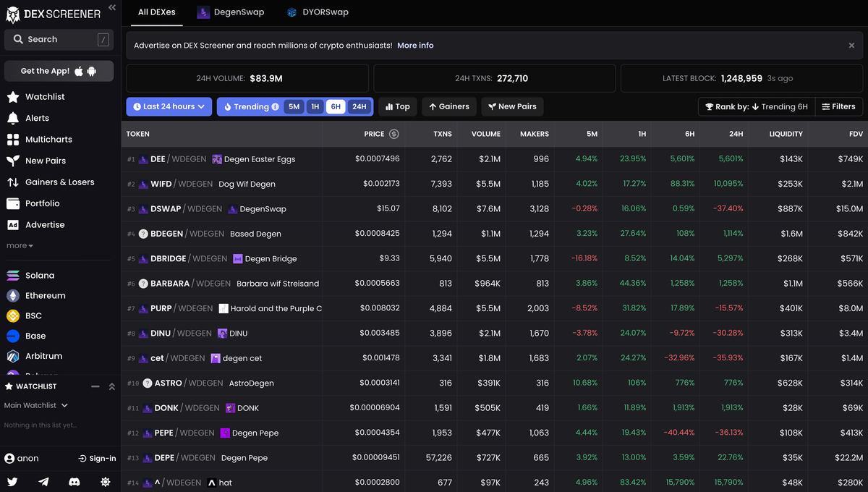Open the Last 24 hours dropdown

click(169, 107)
